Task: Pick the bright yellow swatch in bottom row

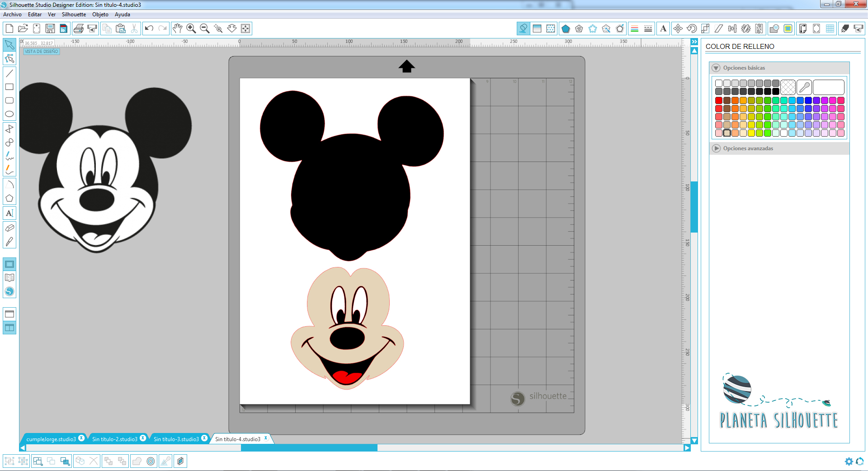Action: (751, 133)
